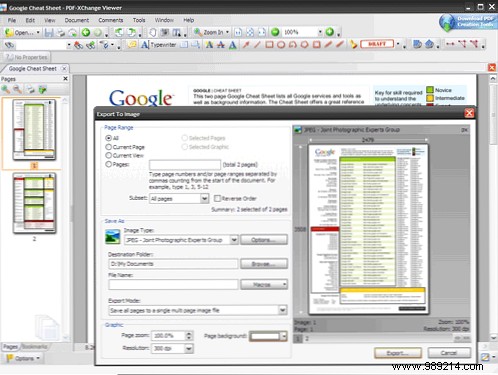The image size is (498, 375).
Task: Click the Page zoom spinner arrows
Action: tap(189, 336)
